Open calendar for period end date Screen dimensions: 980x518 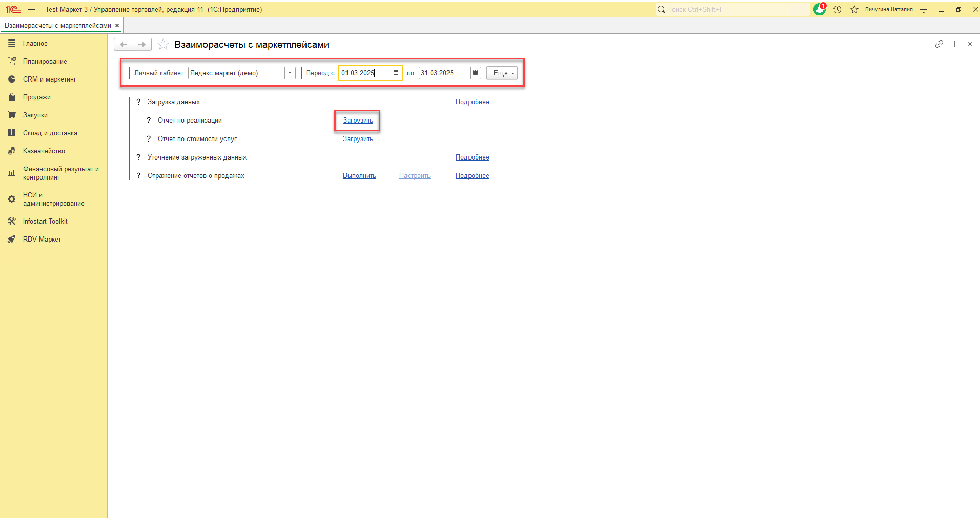(x=475, y=73)
